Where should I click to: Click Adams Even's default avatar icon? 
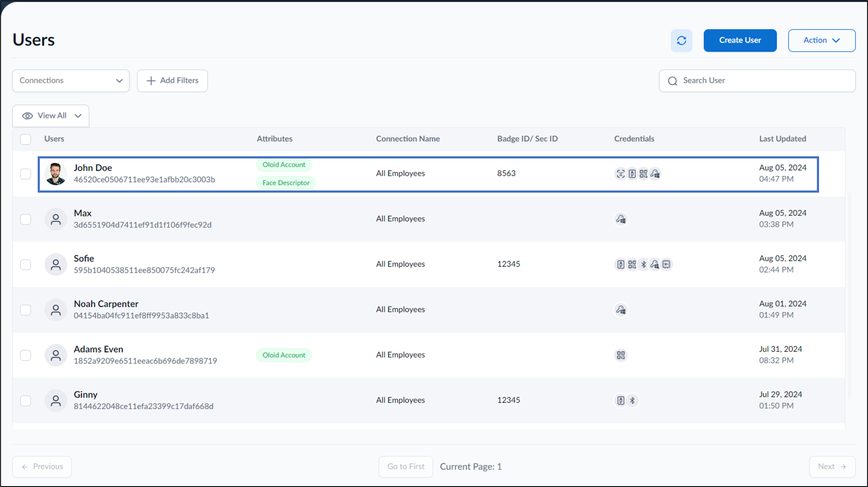[x=55, y=355]
